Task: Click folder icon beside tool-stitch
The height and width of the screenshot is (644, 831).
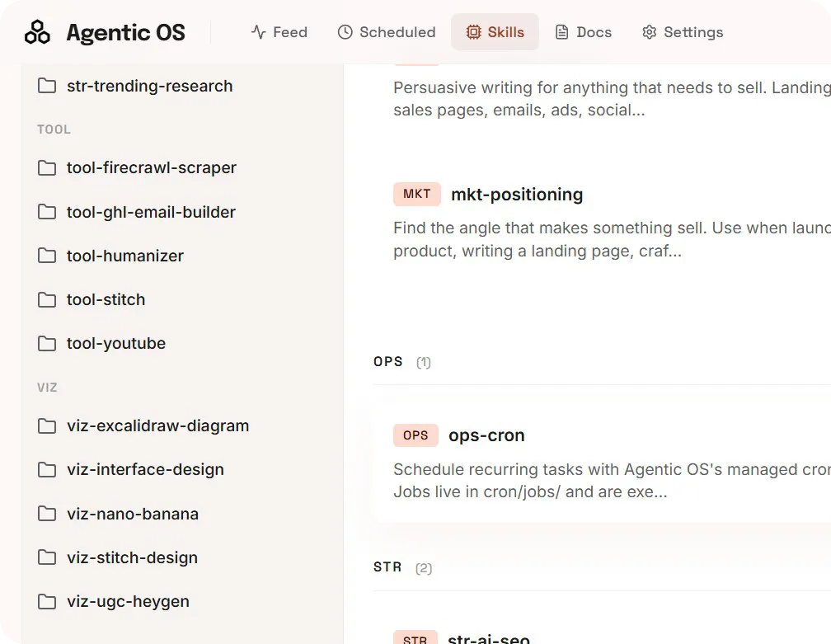Action: tap(47, 300)
